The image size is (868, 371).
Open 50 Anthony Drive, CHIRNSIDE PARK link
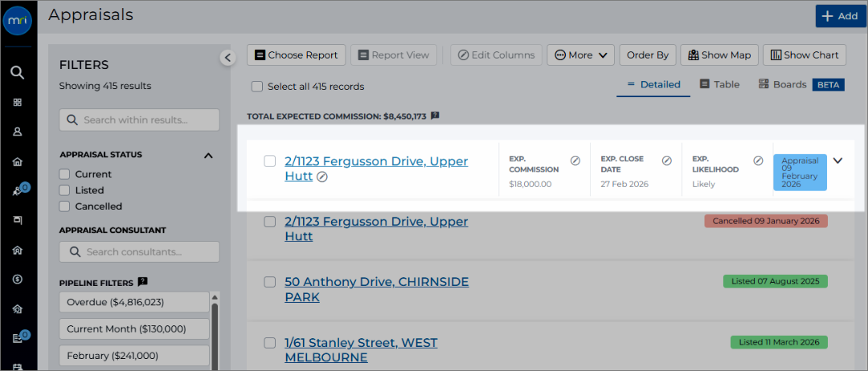(376, 289)
